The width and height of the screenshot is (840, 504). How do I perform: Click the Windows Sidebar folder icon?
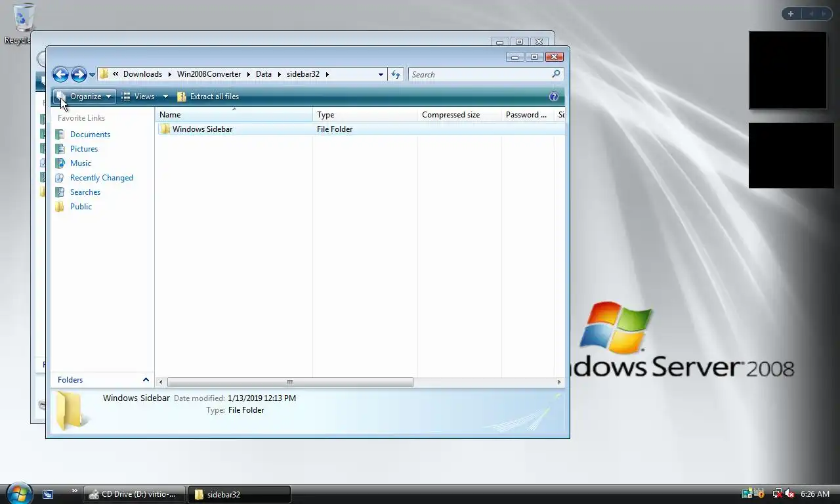tap(165, 129)
